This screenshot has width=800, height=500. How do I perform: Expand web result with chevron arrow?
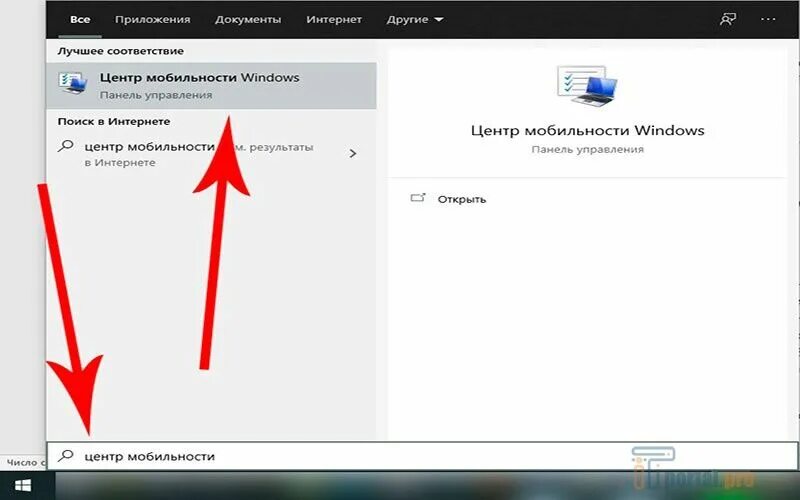[353, 154]
